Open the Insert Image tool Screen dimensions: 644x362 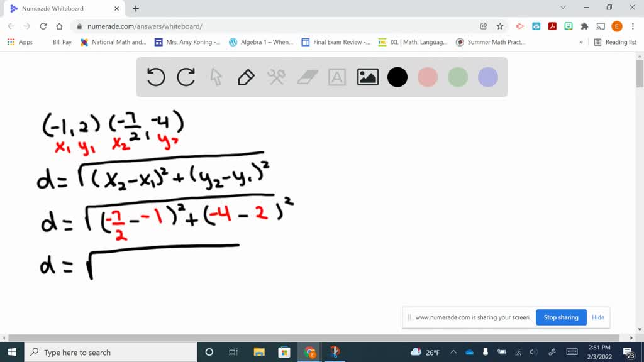coord(367,77)
